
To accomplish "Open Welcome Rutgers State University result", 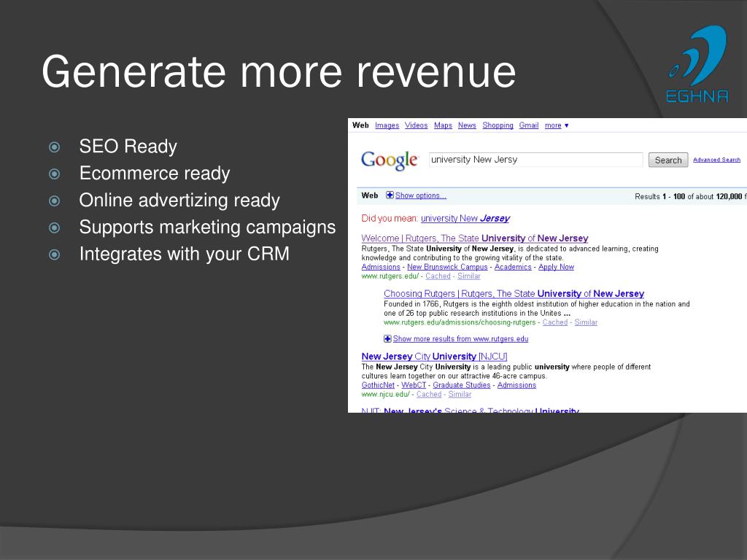I will [474, 238].
